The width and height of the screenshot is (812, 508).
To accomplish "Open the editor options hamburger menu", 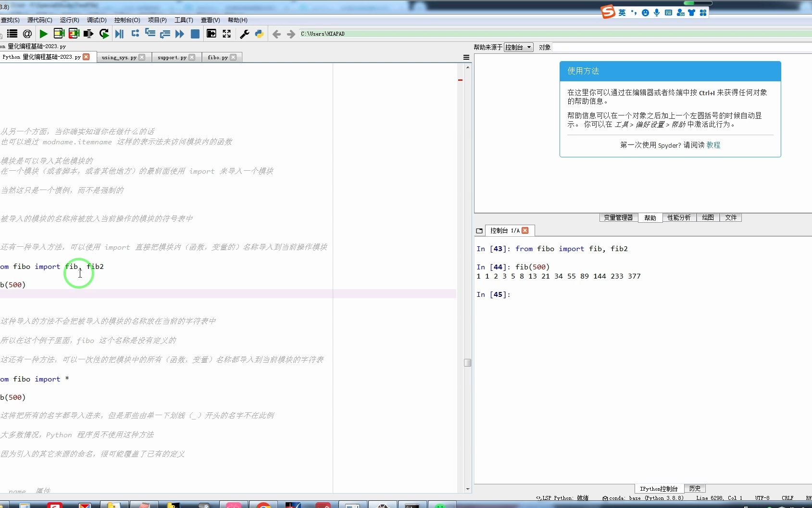I will [x=466, y=57].
